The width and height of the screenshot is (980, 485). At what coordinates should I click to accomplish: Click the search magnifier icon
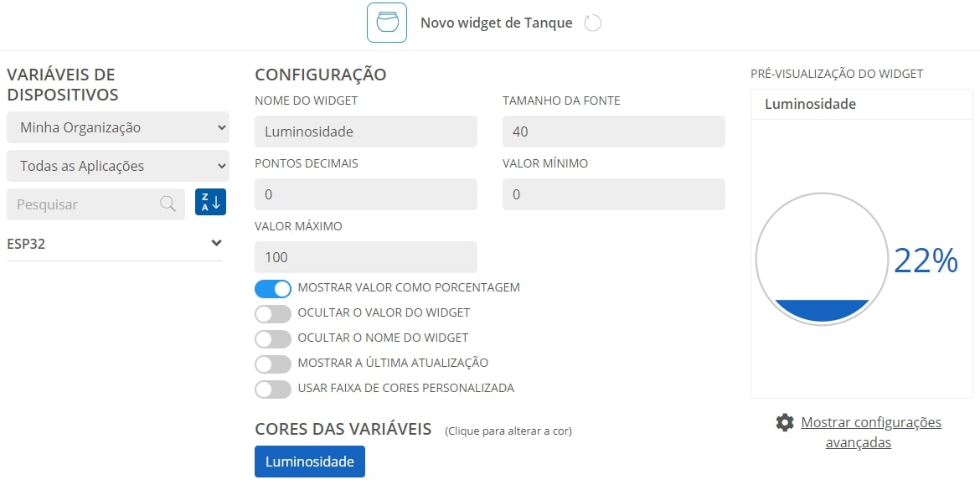click(x=168, y=204)
